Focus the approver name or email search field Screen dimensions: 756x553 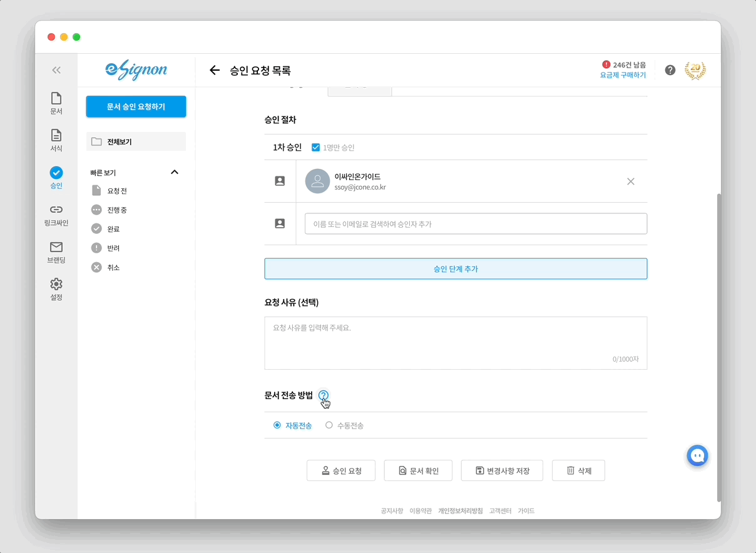pos(476,224)
